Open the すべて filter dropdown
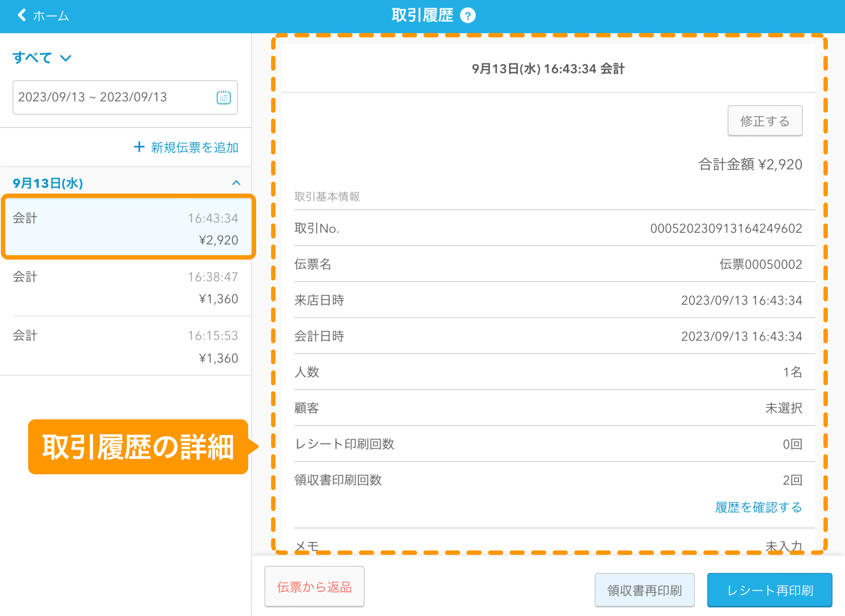 42,58
